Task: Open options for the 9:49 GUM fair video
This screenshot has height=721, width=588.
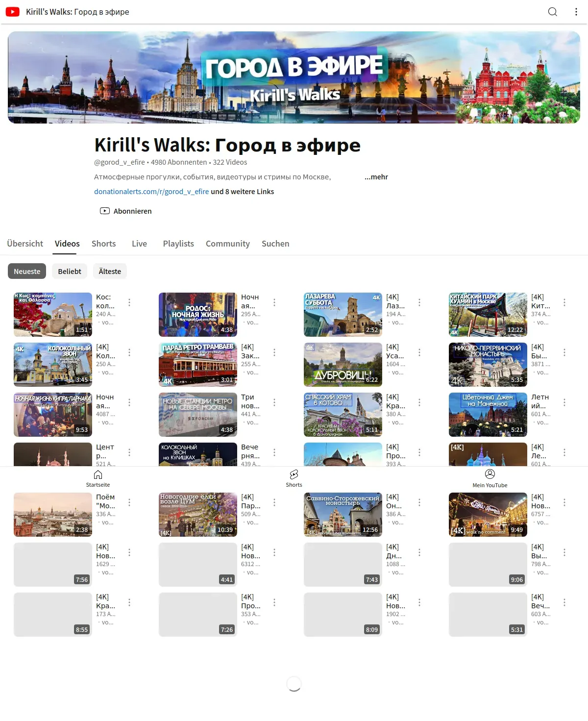Action: click(564, 502)
